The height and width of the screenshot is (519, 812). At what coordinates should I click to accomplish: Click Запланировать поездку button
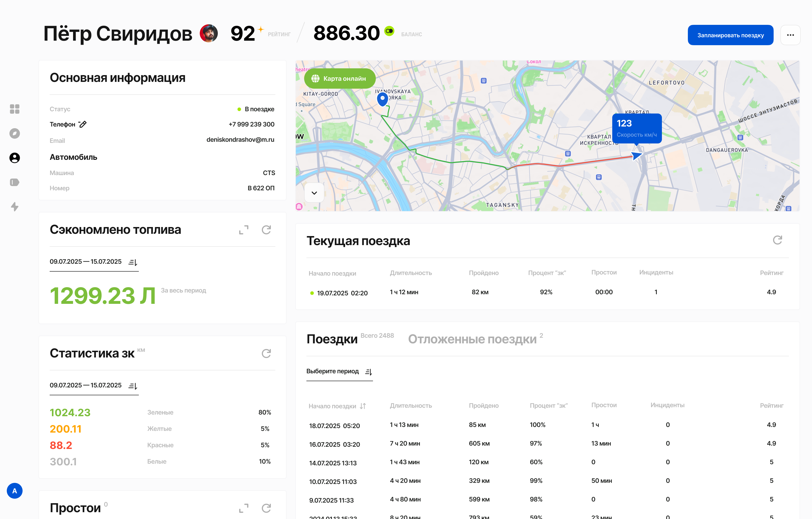pyautogui.click(x=730, y=35)
